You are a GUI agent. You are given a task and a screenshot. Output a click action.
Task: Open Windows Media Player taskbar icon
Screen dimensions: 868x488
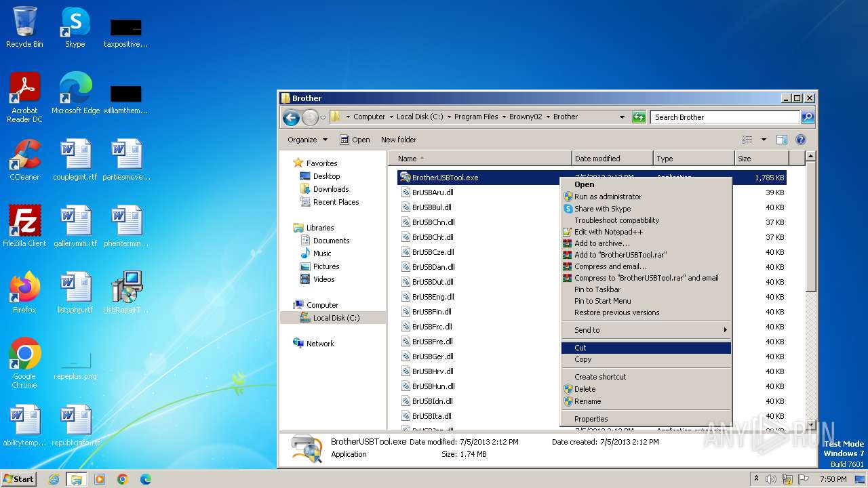tap(100, 479)
